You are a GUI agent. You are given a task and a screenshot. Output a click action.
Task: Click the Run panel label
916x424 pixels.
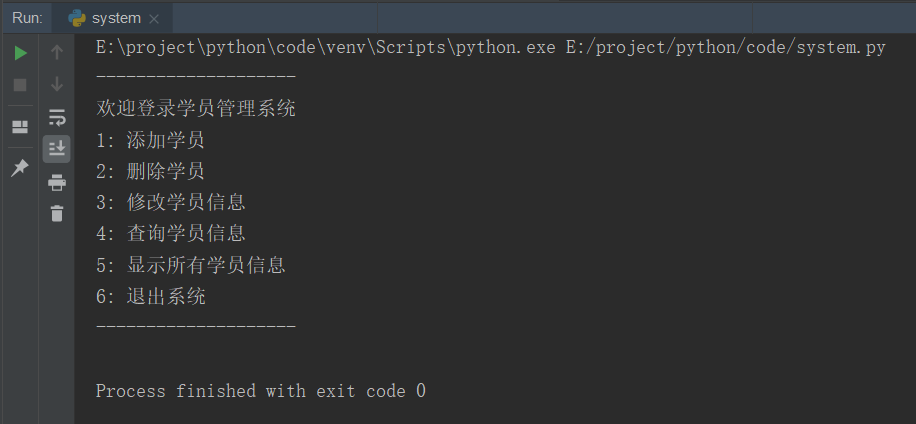[x=27, y=18]
